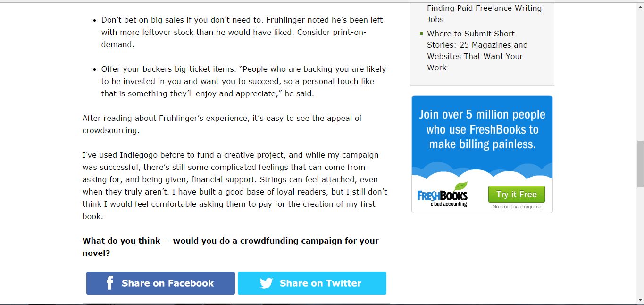Click the "Join over 5 million people" ad headline
Viewport: 644px width, 305px height.
(482, 129)
